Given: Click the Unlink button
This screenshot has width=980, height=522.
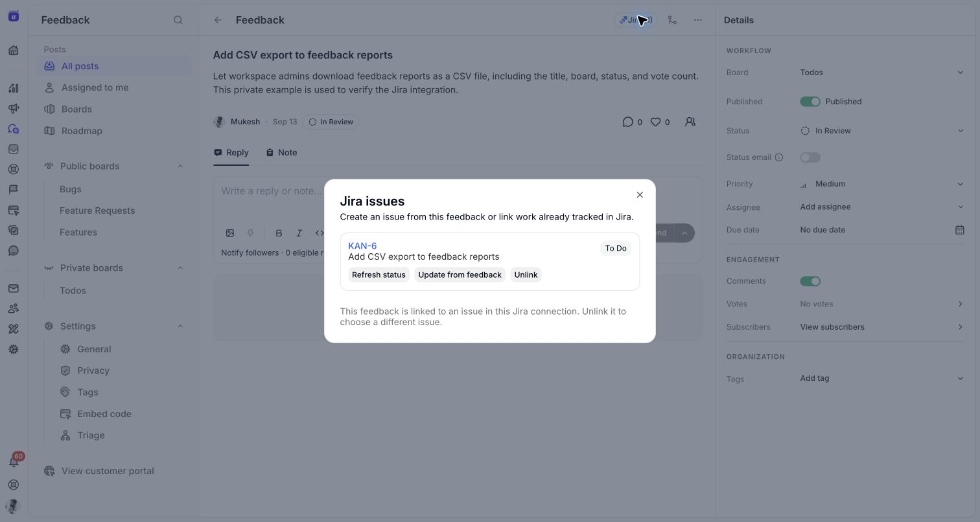Looking at the screenshot, I should point(526,275).
